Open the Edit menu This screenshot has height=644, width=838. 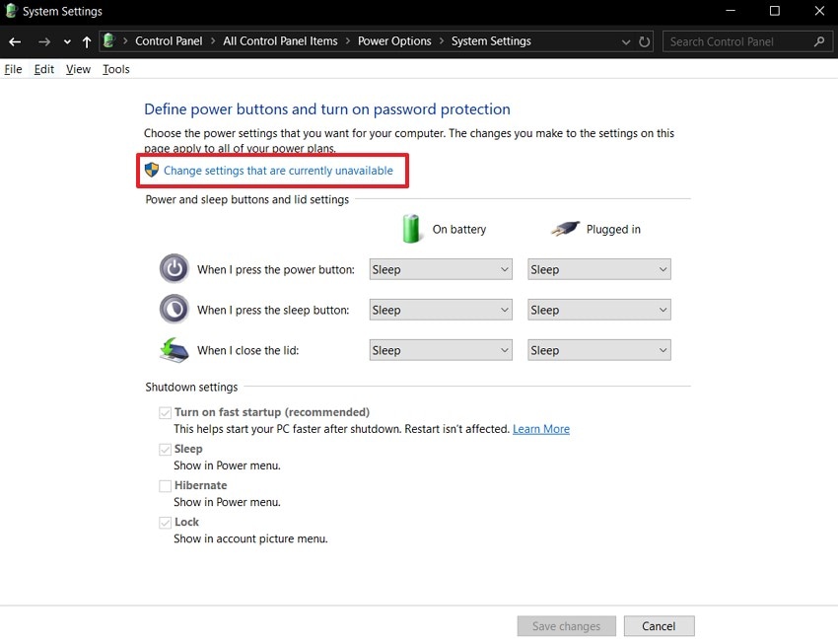click(x=43, y=69)
